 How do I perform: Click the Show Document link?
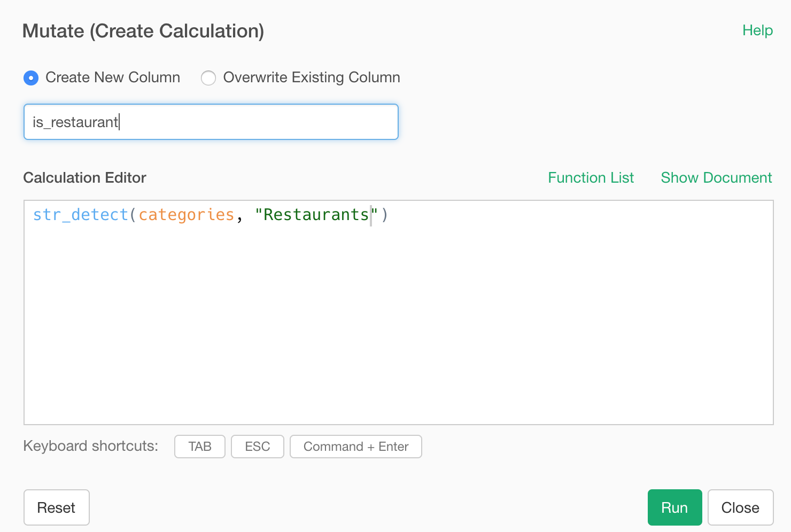tap(716, 178)
